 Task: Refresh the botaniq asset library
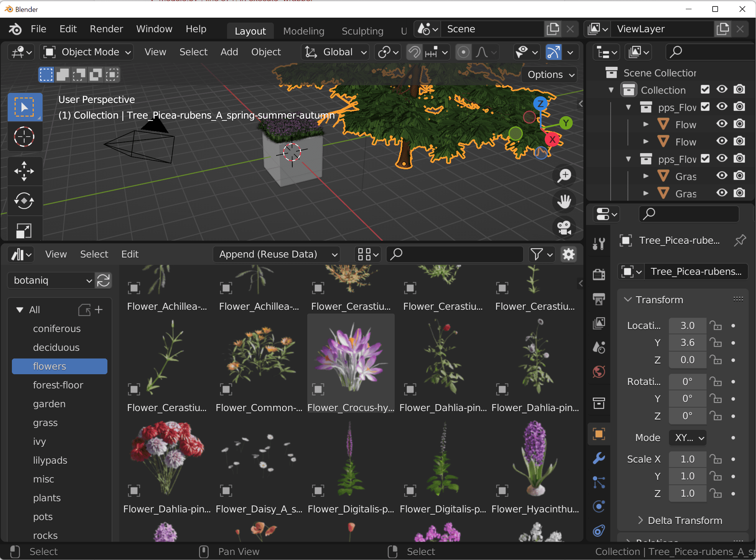pos(104,281)
